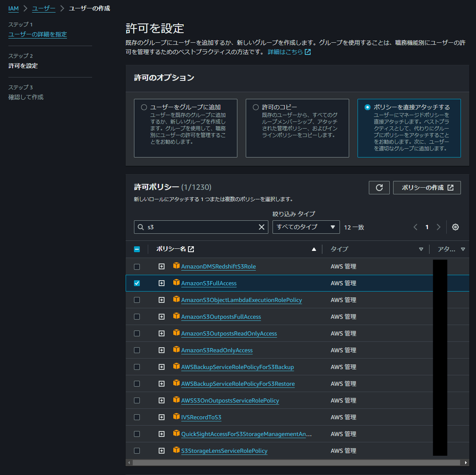Select the 許可のコピー radio option
Viewport: 476px width, 475px height.
(x=256, y=107)
